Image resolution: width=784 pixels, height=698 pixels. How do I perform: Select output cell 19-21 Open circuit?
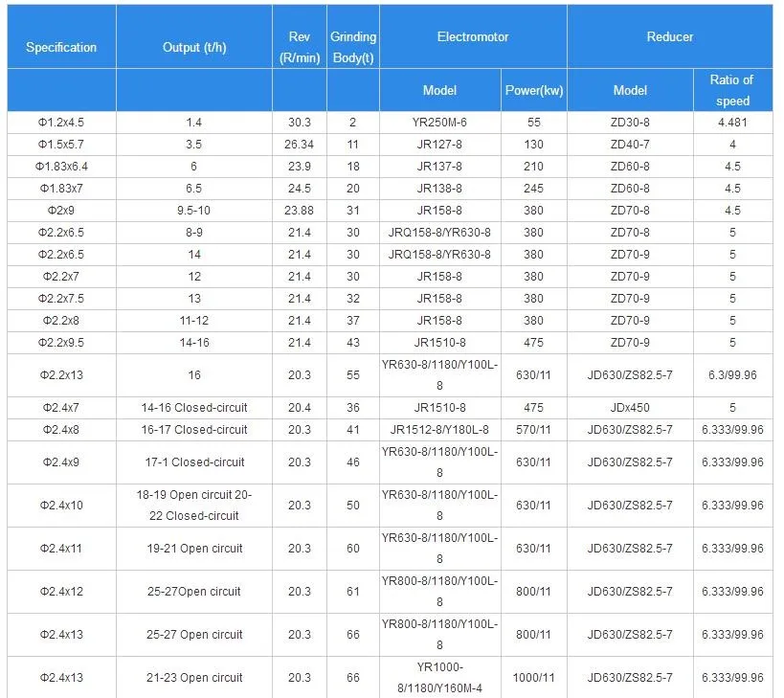(194, 549)
